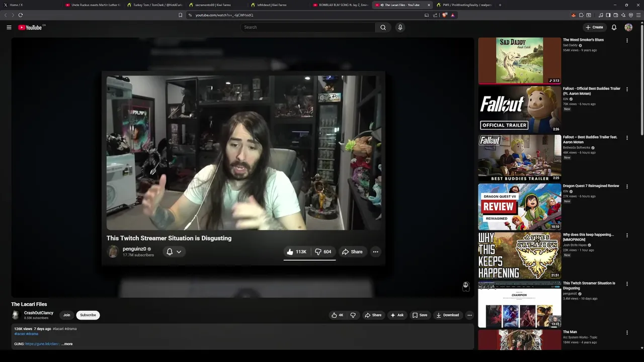
Task: Click the share page icon in address bar
Action: click(435, 15)
